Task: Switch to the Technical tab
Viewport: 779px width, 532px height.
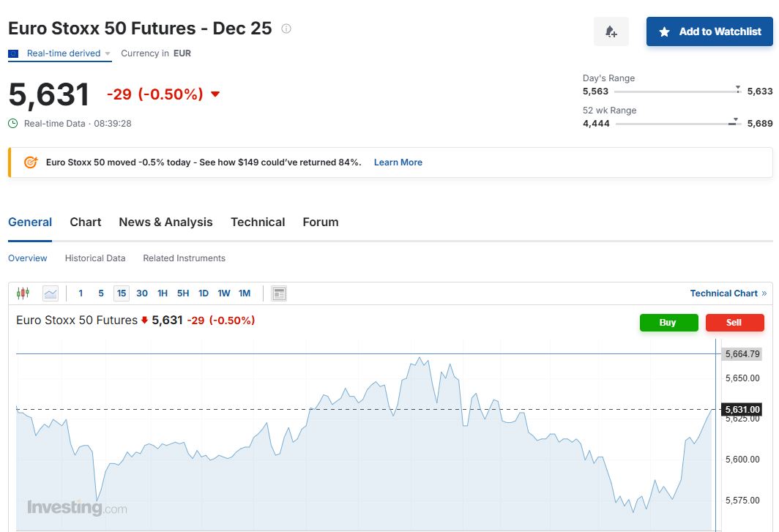Action: point(258,222)
